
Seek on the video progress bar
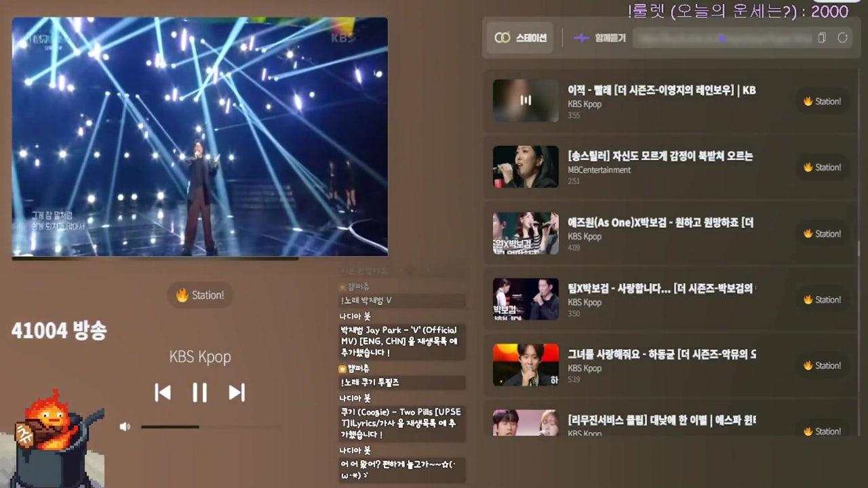pyautogui.click(x=199, y=258)
